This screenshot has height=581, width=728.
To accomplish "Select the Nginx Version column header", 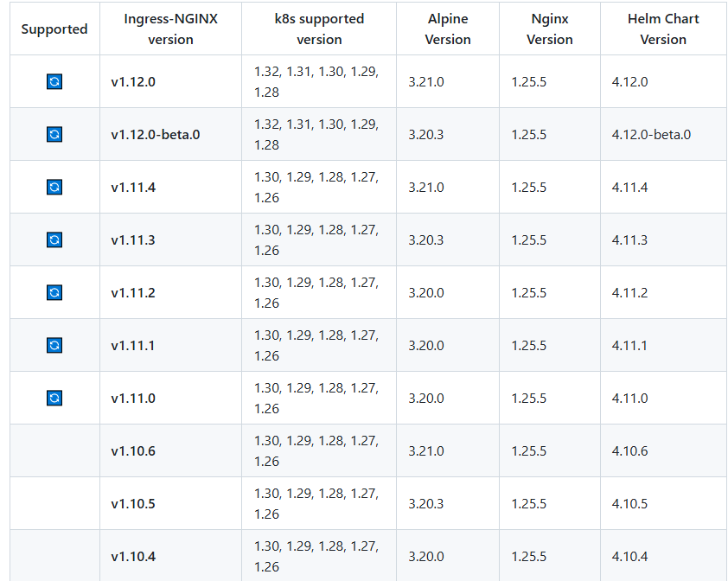I will [x=550, y=29].
